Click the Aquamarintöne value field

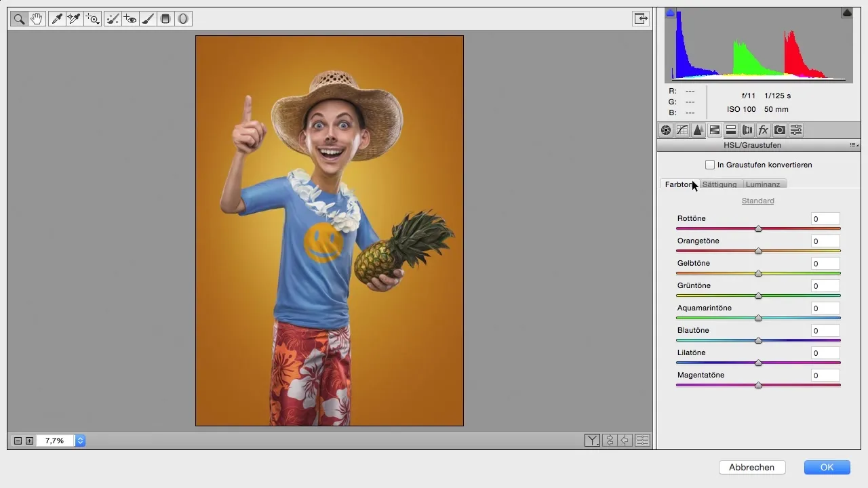(825, 308)
